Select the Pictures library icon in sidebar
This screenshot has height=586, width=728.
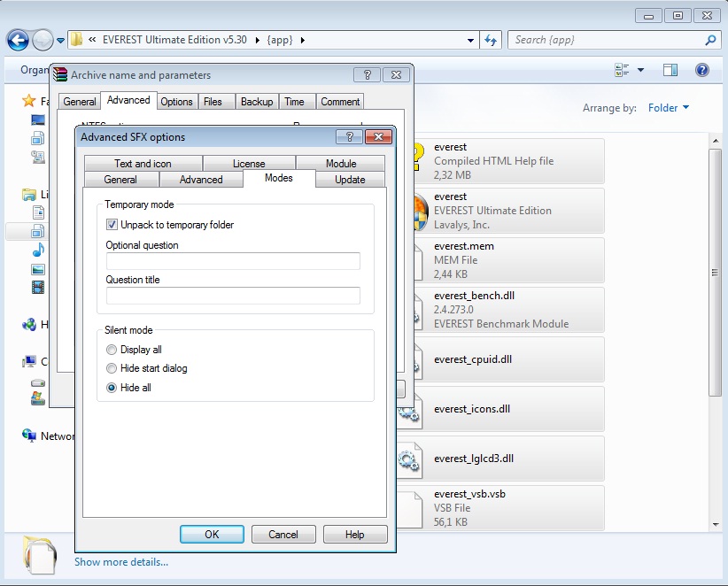(x=38, y=269)
